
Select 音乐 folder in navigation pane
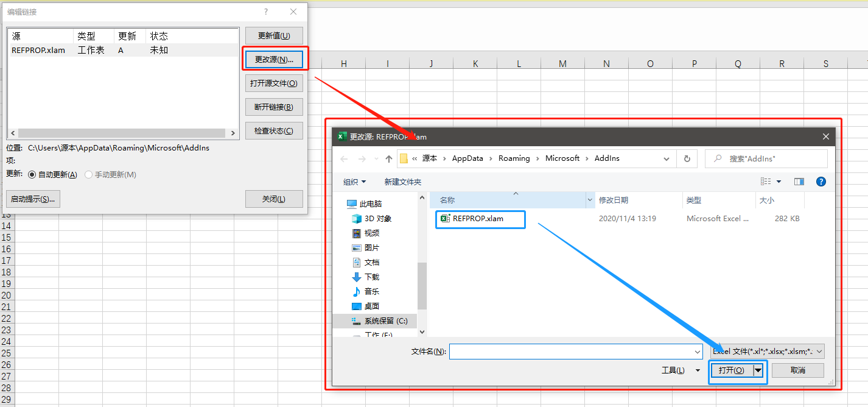pyautogui.click(x=366, y=292)
